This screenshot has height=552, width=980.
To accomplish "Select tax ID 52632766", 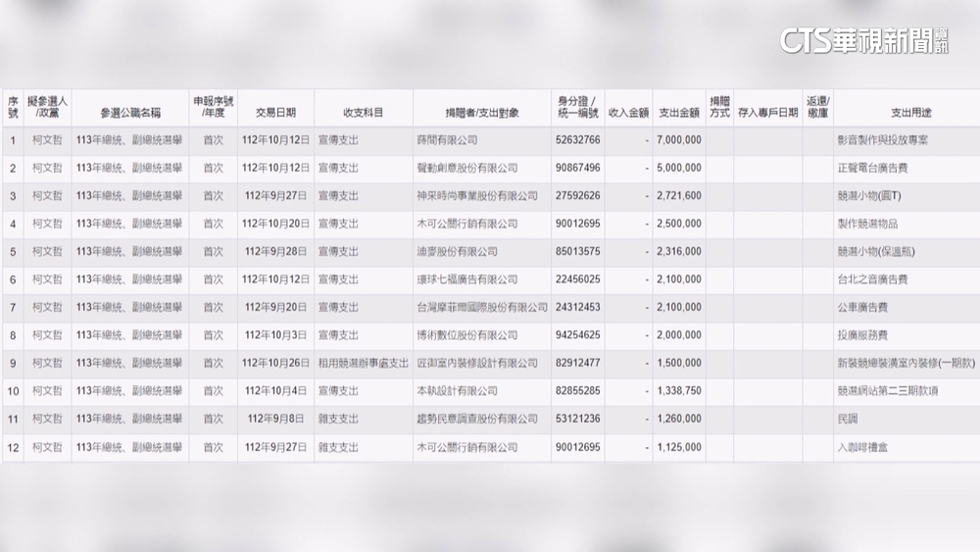I will tap(577, 140).
